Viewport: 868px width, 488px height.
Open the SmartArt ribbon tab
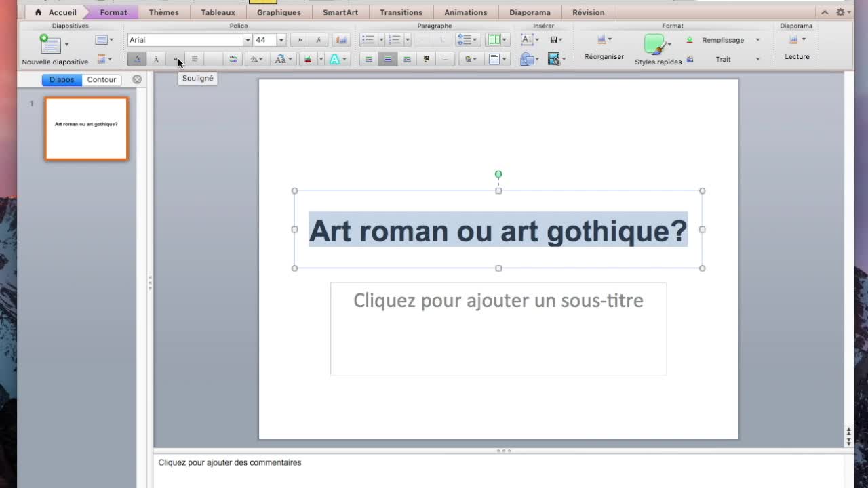pos(340,12)
